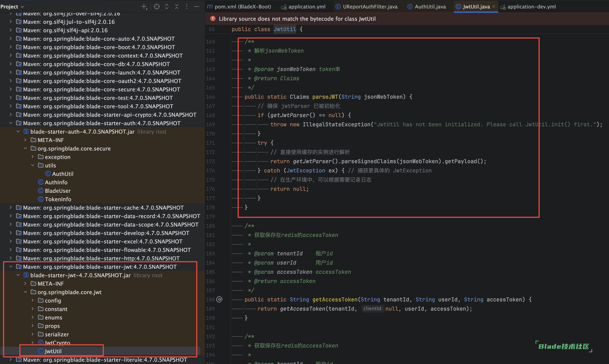
Task: Collapse the blade-starter-jwt Maven library node
Action: 11,267
